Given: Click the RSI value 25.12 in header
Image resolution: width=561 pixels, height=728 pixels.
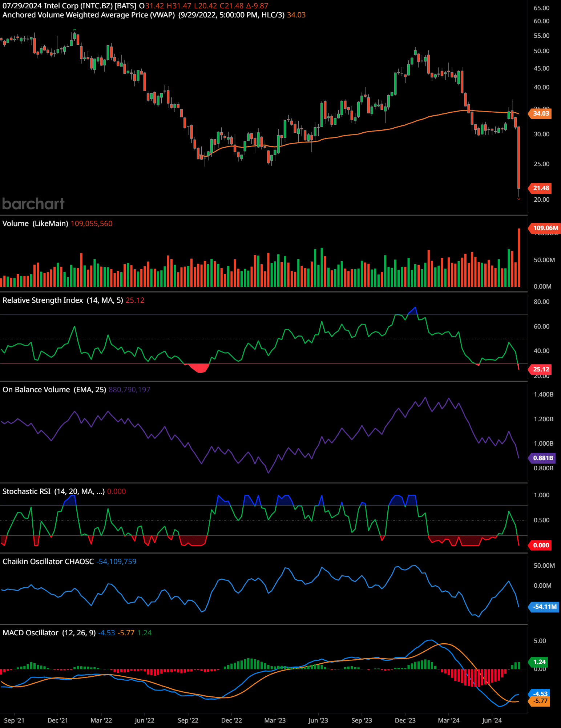Looking at the screenshot, I should [135, 300].
